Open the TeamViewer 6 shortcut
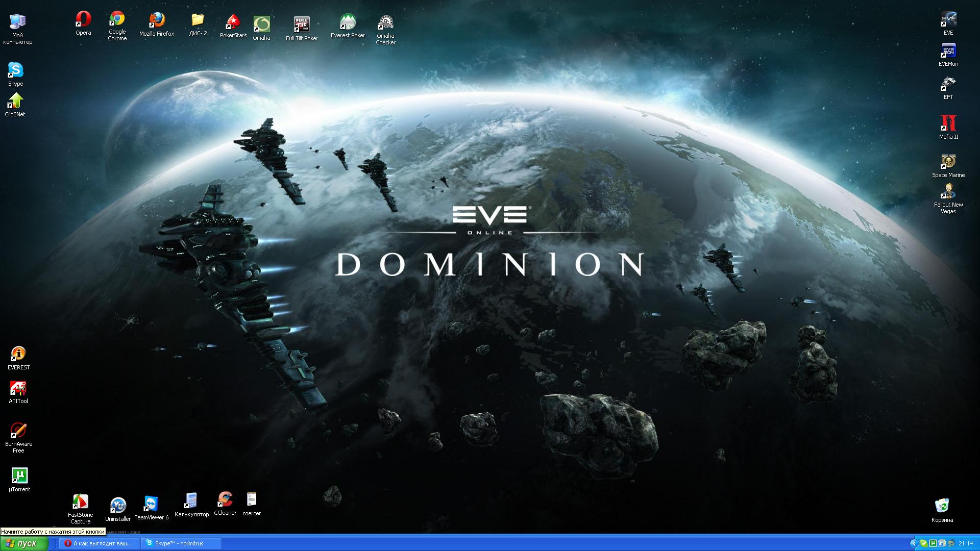 151,504
